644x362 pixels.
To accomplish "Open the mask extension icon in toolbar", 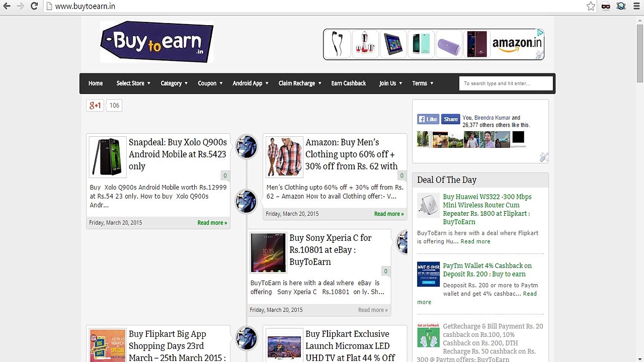I will tap(606, 6).
